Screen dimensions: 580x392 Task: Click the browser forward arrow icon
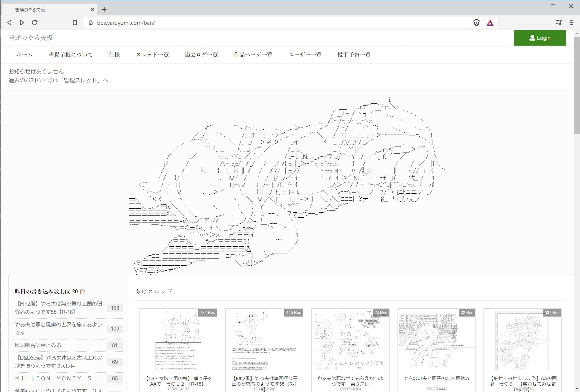22,23
